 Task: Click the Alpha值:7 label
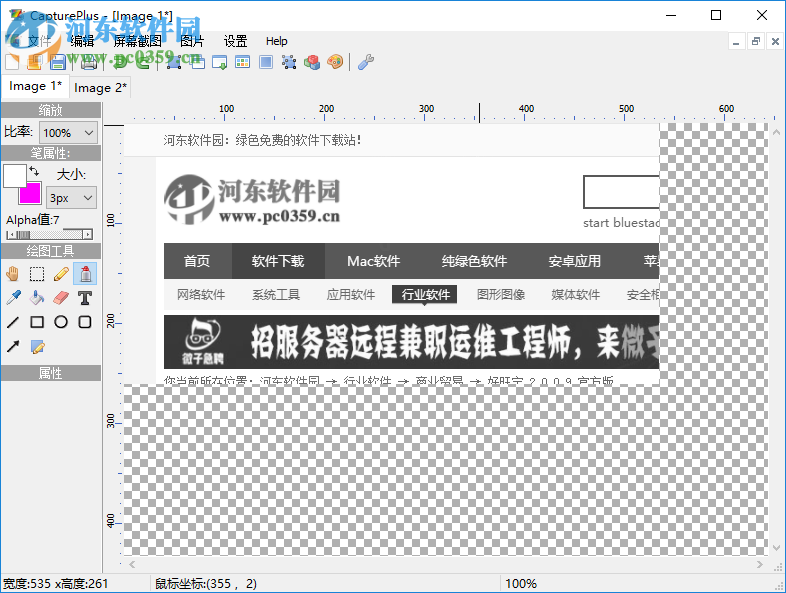pos(33,220)
